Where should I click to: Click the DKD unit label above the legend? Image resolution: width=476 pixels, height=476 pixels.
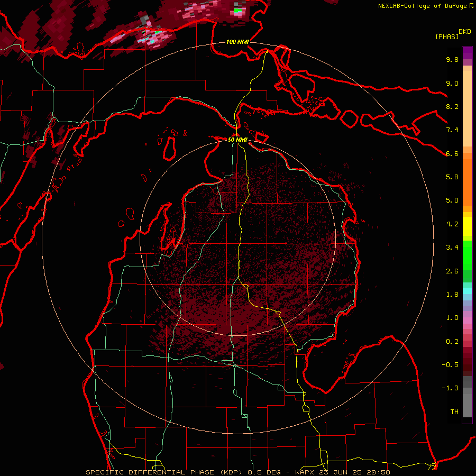click(465, 32)
